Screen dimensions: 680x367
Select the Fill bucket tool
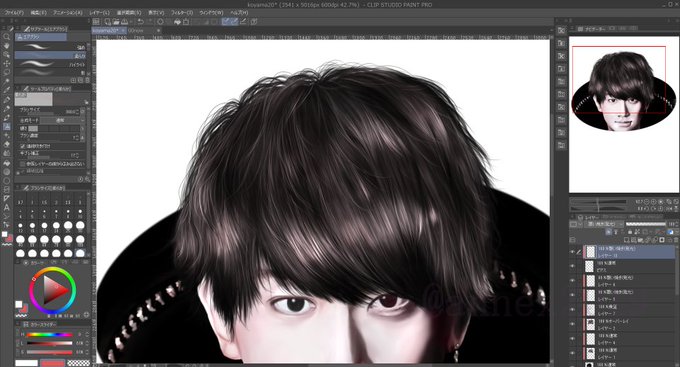click(x=7, y=163)
